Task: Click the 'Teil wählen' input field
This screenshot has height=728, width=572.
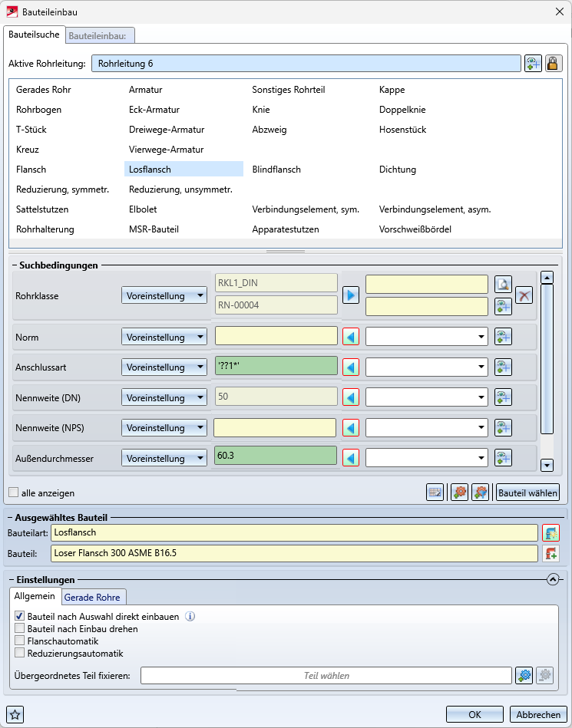Action: point(326,676)
